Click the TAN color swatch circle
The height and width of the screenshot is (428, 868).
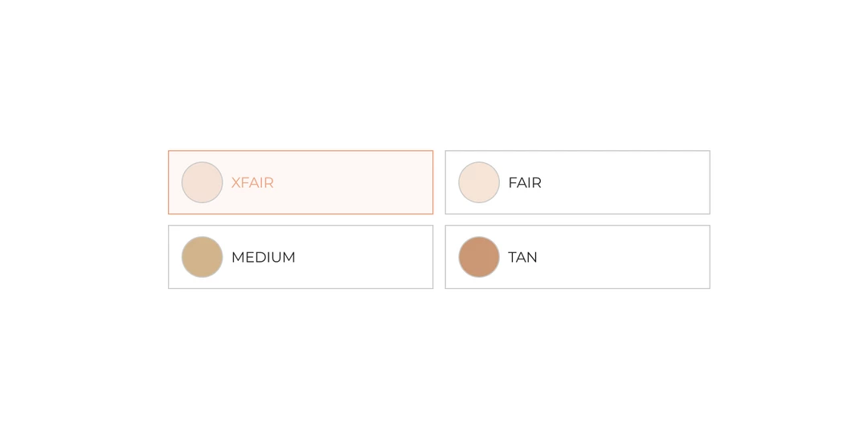pos(479,257)
